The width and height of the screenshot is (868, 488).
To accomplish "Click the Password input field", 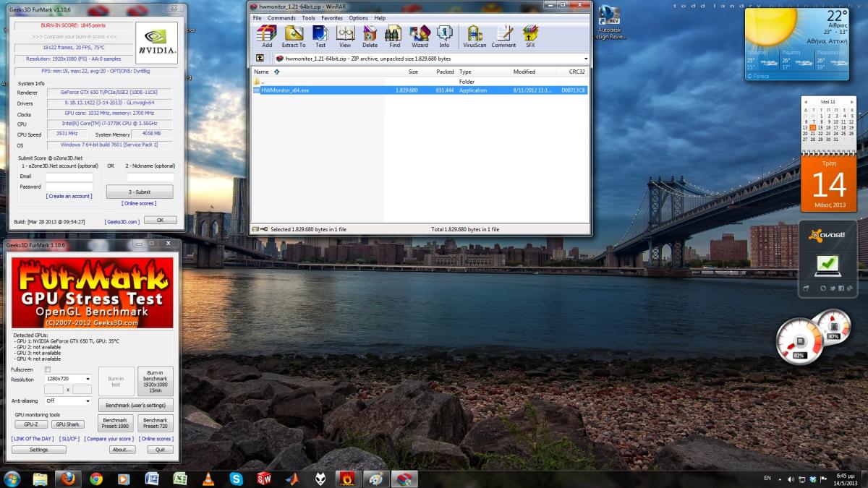I will click(69, 187).
